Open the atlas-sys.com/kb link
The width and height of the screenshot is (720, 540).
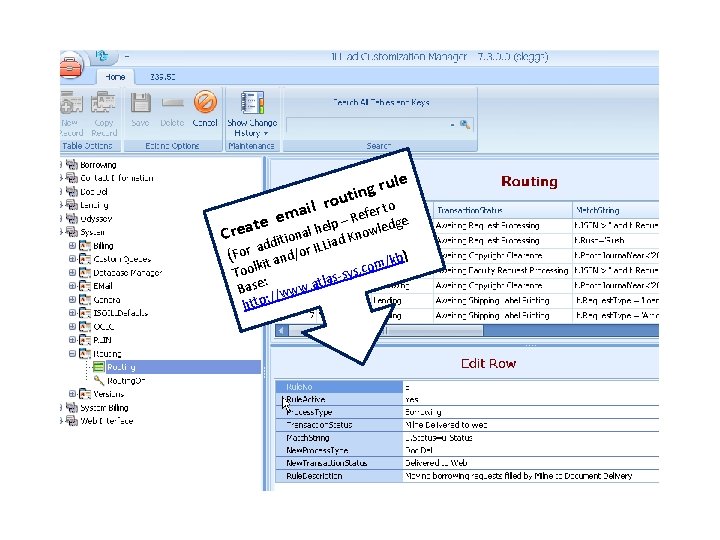pyautogui.click(x=324, y=281)
